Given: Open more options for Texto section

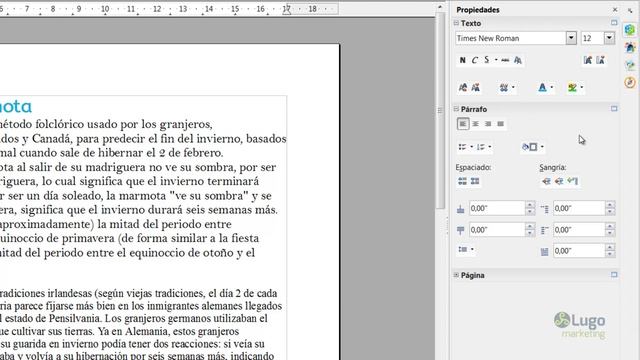Looking at the screenshot, I should point(614,23).
